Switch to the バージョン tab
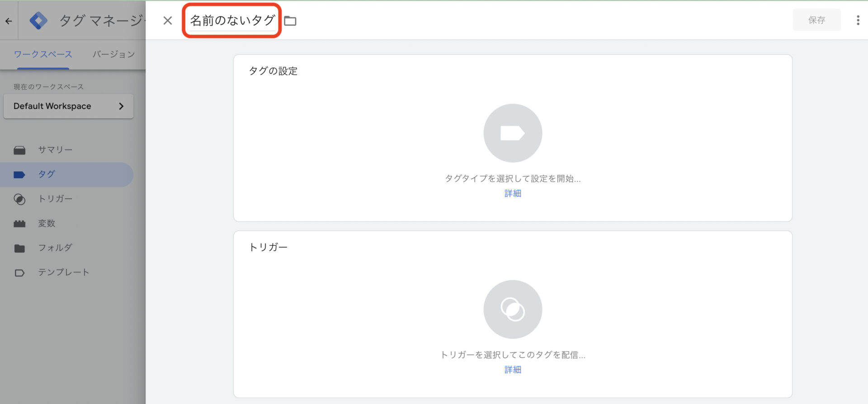868x404 pixels. [114, 54]
